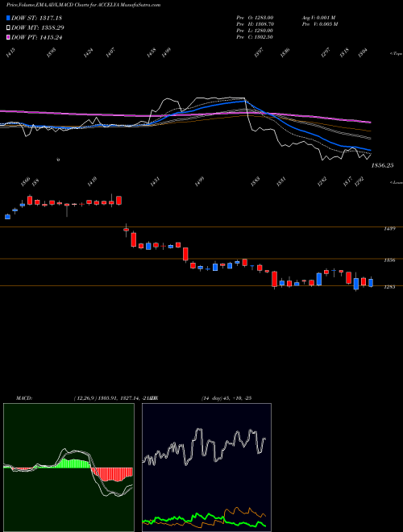Image resolution: width=403 pixels, height=532 pixels.
Task: Click the 1451 lows value label
Action: [x=156, y=182]
